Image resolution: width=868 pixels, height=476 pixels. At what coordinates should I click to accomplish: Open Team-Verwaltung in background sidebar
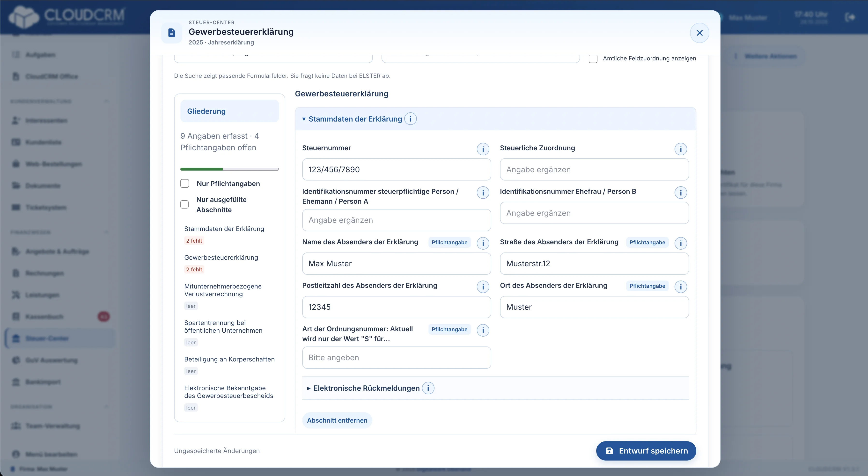click(60, 426)
